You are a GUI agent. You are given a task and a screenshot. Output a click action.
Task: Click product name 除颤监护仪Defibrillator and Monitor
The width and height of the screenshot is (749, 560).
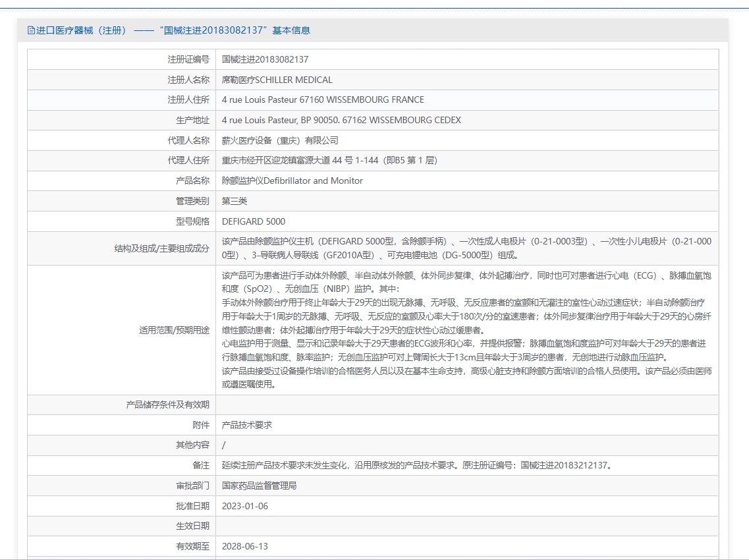(x=292, y=181)
